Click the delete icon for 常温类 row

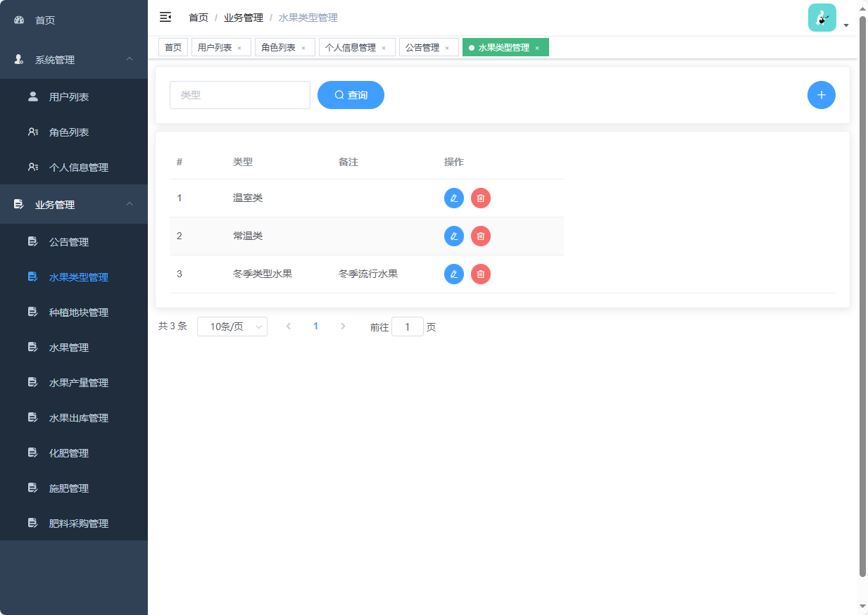481,236
